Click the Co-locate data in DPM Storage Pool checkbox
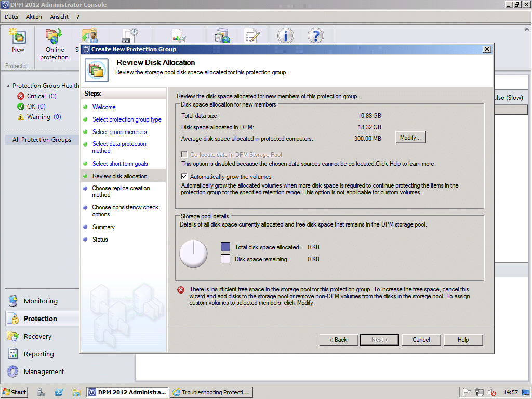 (184, 155)
